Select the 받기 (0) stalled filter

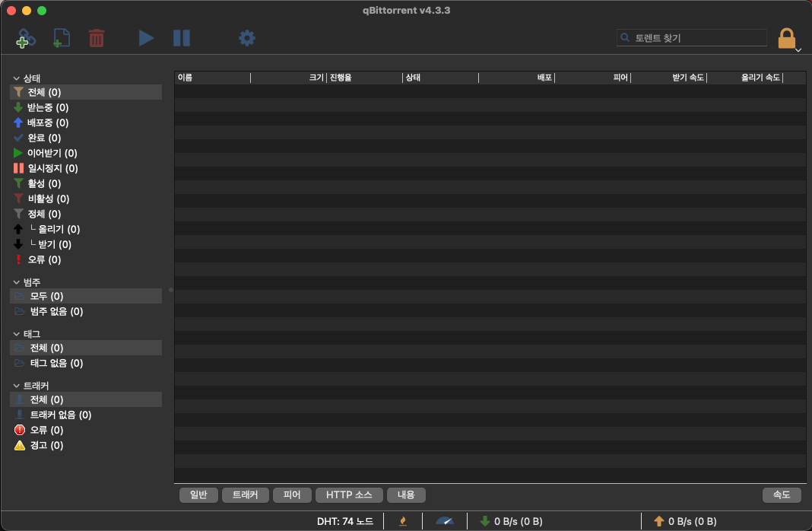86,244
